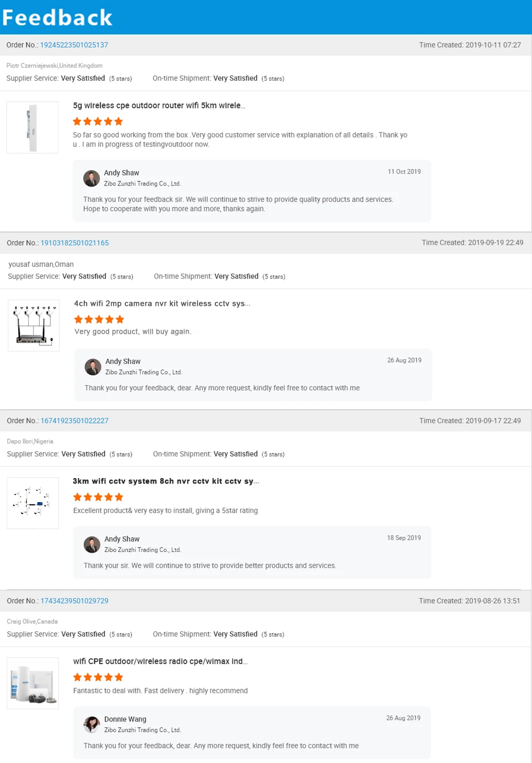This screenshot has height=763, width=532.
Task: Open the 3km wifi cctv system title
Action: pos(166,481)
